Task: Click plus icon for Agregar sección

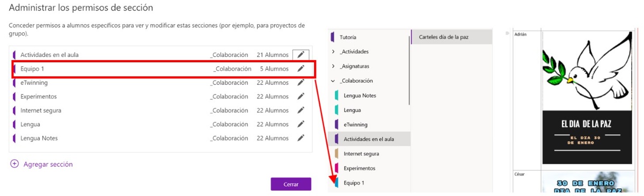Action: [x=14, y=164]
